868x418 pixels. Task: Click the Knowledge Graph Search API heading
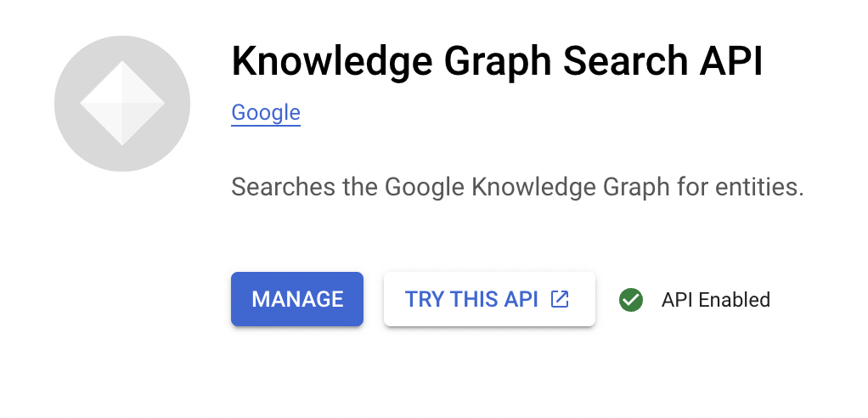pos(497,63)
